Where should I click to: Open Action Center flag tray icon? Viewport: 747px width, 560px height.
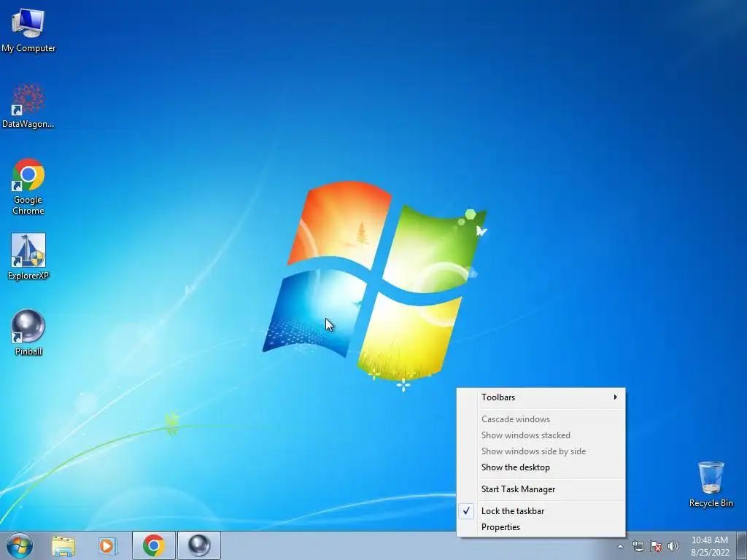coord(656,546)
